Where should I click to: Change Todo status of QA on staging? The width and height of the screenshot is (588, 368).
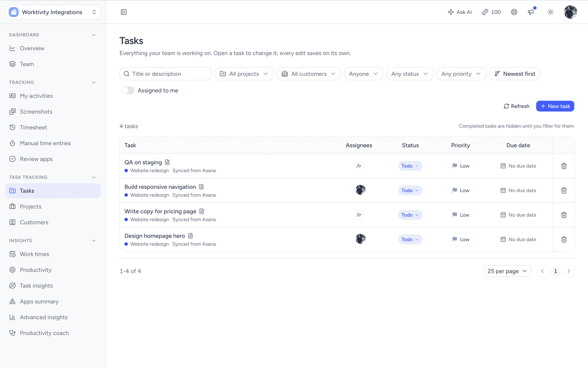pos(410,166)
